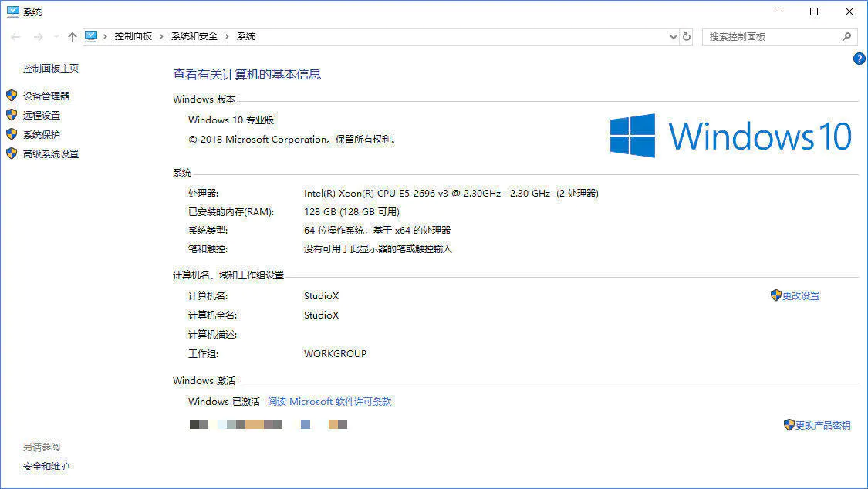Go back using the back arrow
868x489 pixels.
(15, 36)
